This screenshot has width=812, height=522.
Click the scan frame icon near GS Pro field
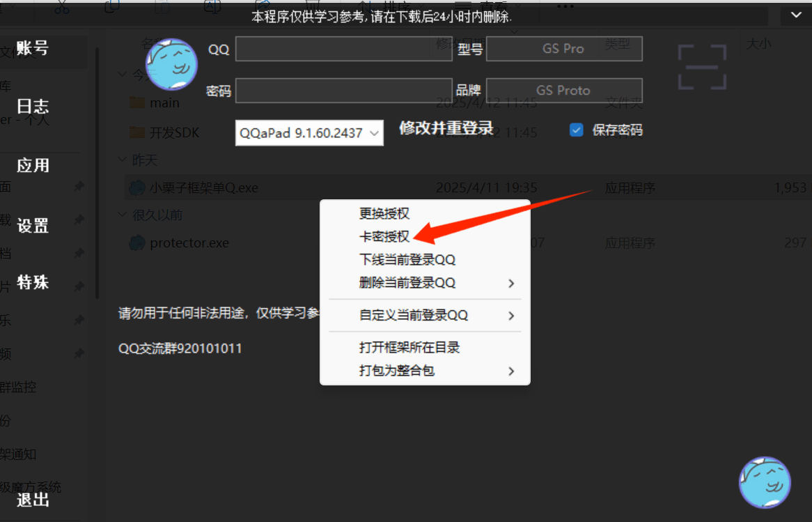701,67
